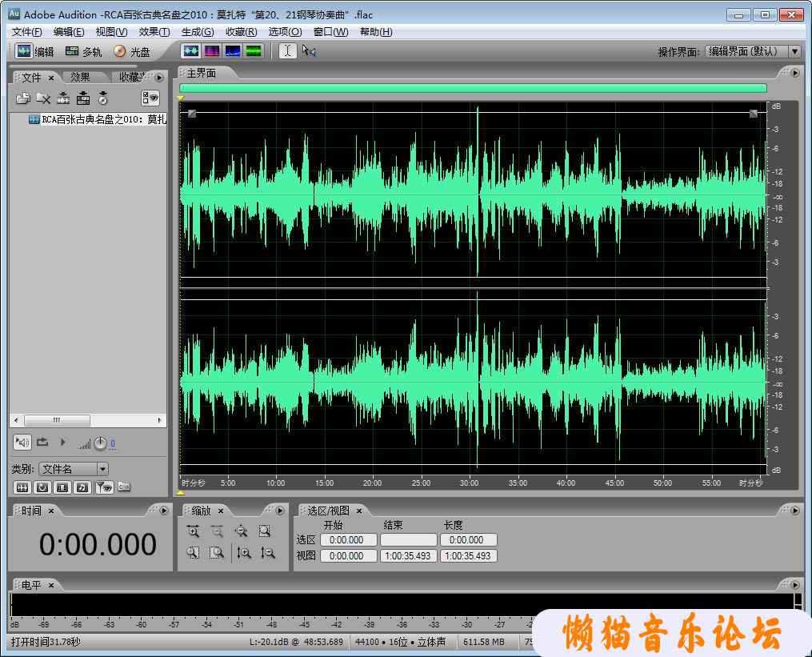Toggle full path display button
This screenshot has height=657, width=812.
pyautogui.click(x=124, y=487)
